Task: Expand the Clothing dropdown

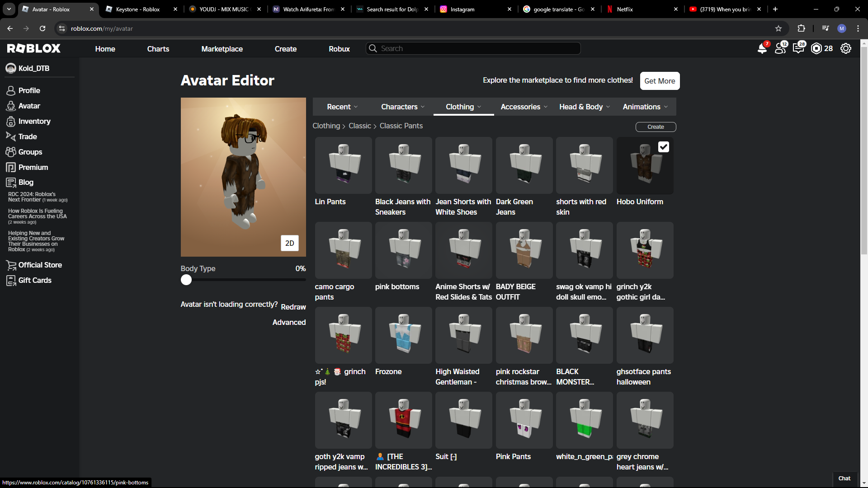Action: click(x=464, y=107)
